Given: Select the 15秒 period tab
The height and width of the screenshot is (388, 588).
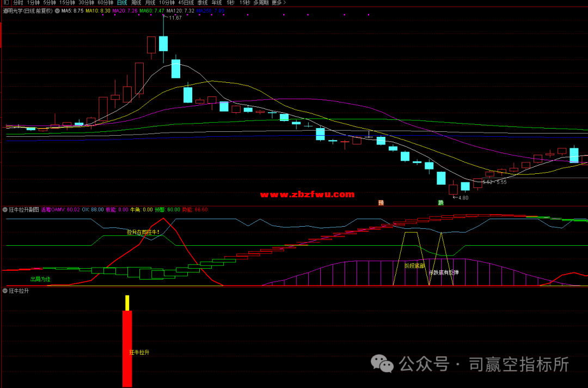Looking at the screenshot, I should point(245,3).
